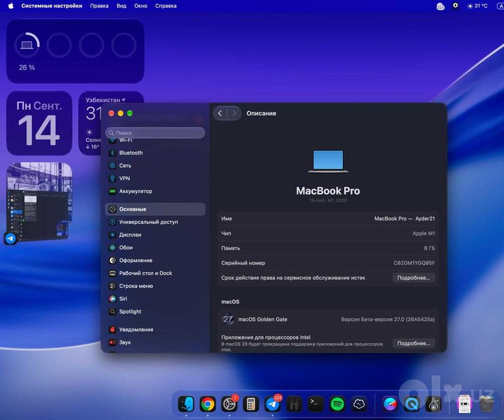Open Рабочий стол и Dock settings
The width and height of the screenshot is (504, 420).
click(155, 273)
